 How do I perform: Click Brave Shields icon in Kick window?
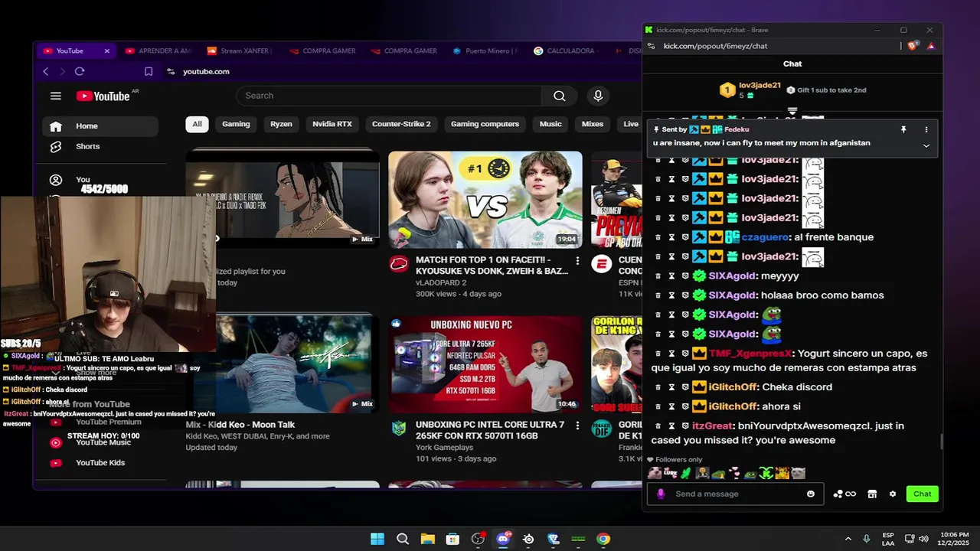(x=913, y=46)
